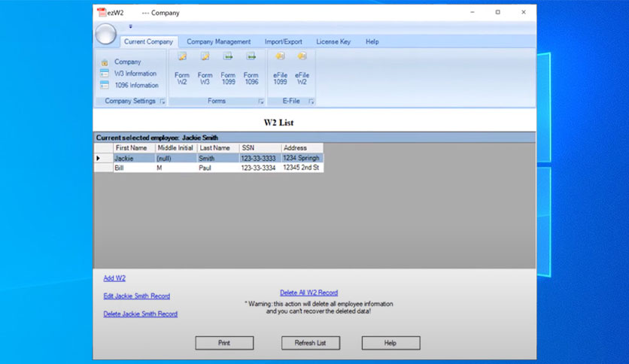Launch eFile 1099 from the ribbon
Image resolution: width=629 pixels, height=364 pixels.
(280, 68)
